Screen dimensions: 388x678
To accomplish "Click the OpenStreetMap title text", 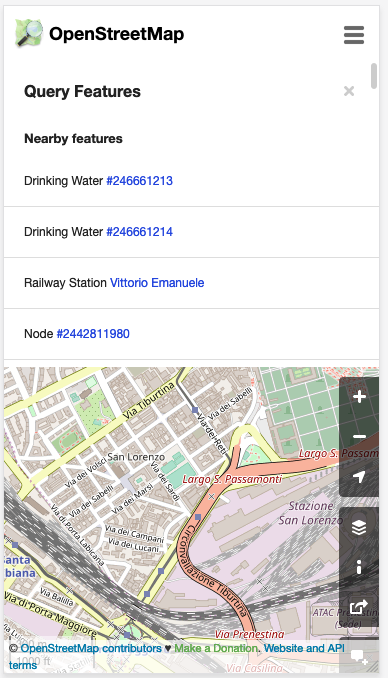I will (116, 34).
